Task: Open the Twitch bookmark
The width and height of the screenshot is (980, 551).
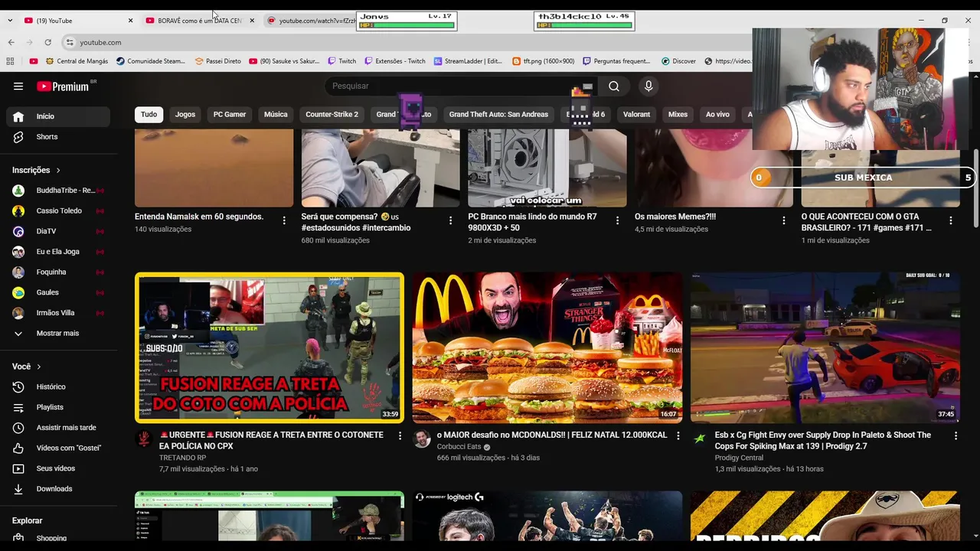Action: tap(341, 61)
